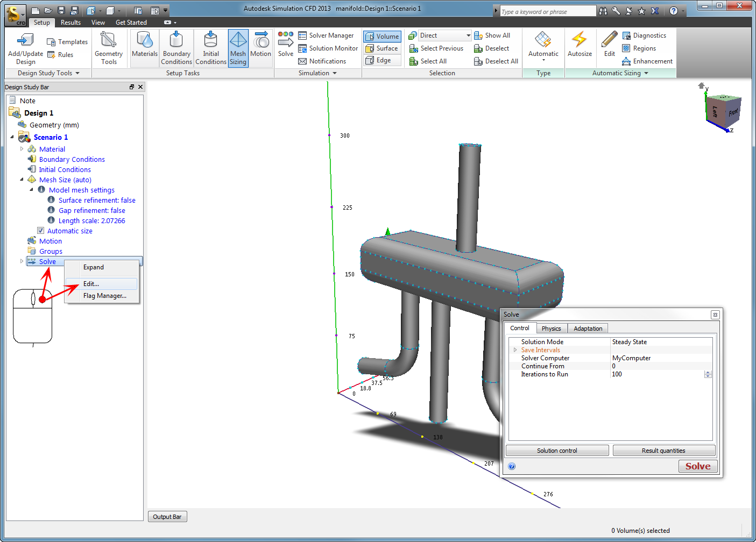
Task: Select Groups tree item
Action: click(x=51, y=251)
